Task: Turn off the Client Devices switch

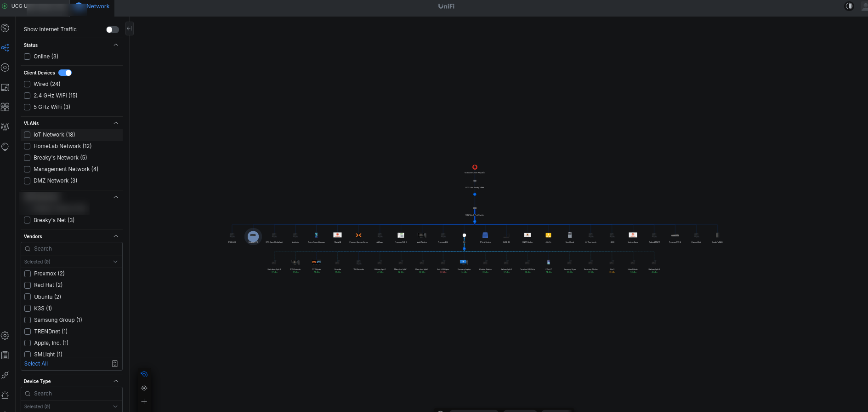Action: tap(65, 73)
